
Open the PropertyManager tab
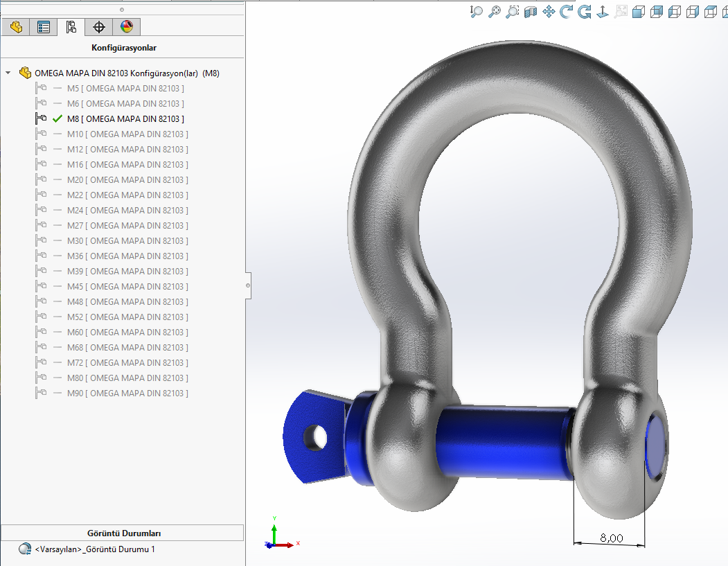[x=44, y=28]
